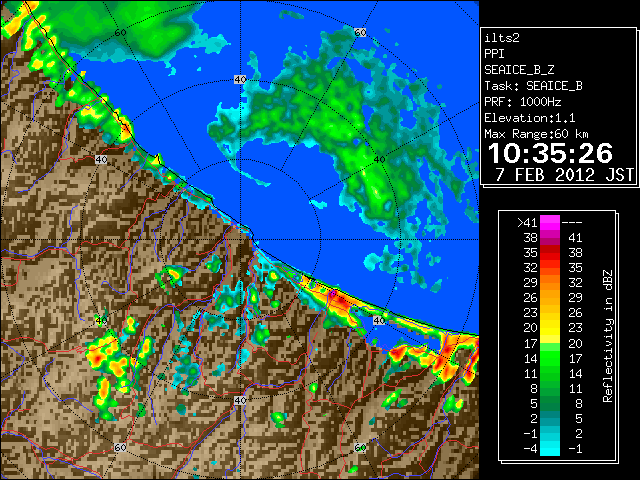Select the "Task: SEAICE_B" line
This screenshot has height=480, width=640.
533,86
